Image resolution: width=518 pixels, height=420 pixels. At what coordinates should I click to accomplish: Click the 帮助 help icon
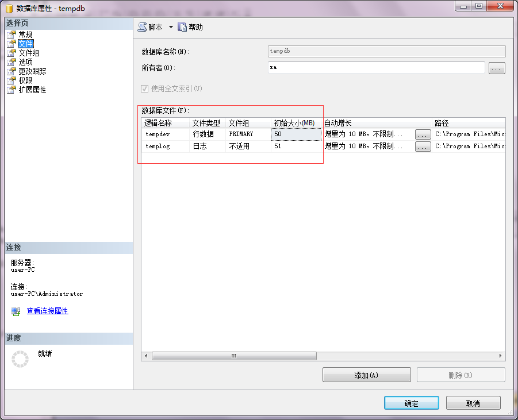click(182, 27)
